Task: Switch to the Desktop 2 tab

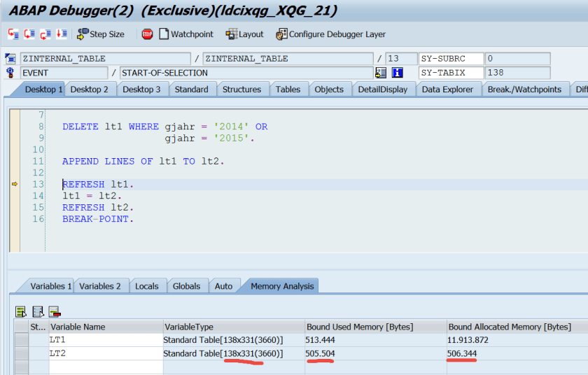Action: click(x=89, y=90)
